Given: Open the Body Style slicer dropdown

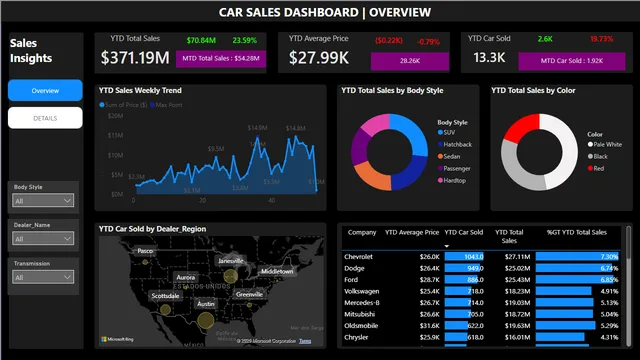Looking at the screenshot, I should (x=43, y=200).
